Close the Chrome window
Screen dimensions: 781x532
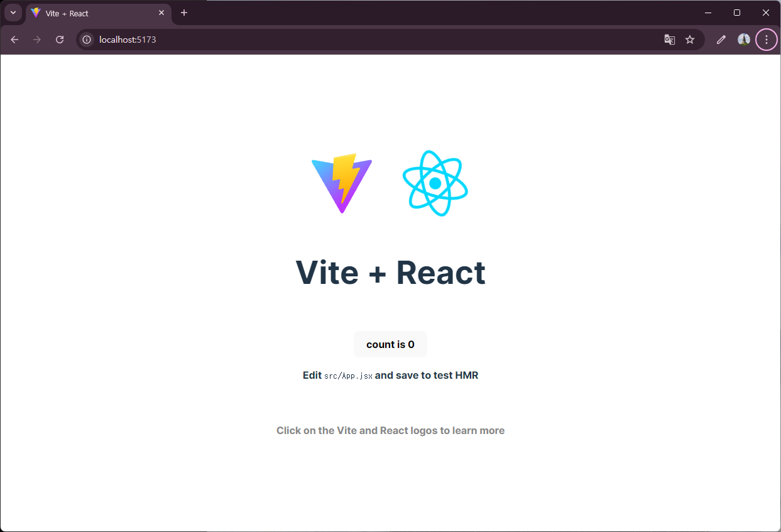click(766, 13)
